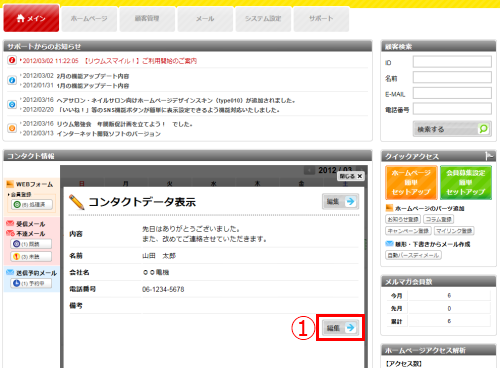The image size is (500, 368).
Task: Open the インターネット閲覧ソフトのバージョン news
Action: coord(108,134)
